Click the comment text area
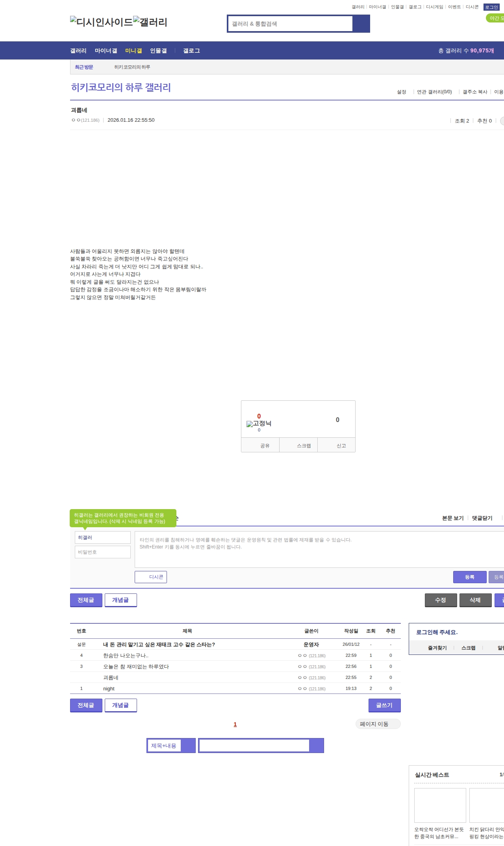Viewport: 504px width, 846px height. (x=319, y=549)
